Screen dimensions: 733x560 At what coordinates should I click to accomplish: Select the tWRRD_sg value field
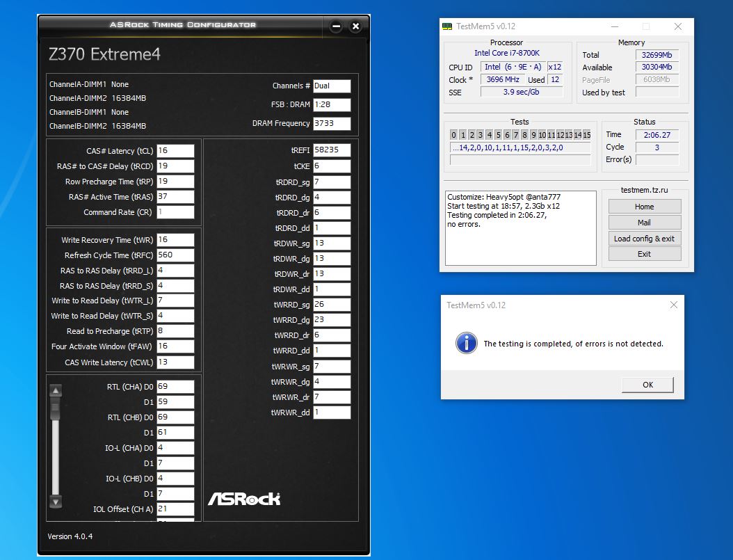click(332, 304)
